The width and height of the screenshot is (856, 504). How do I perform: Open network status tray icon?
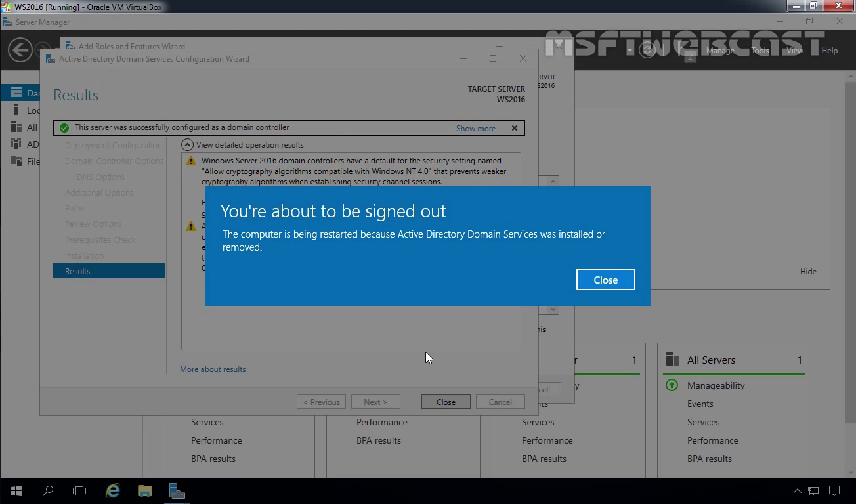(813, 491)
